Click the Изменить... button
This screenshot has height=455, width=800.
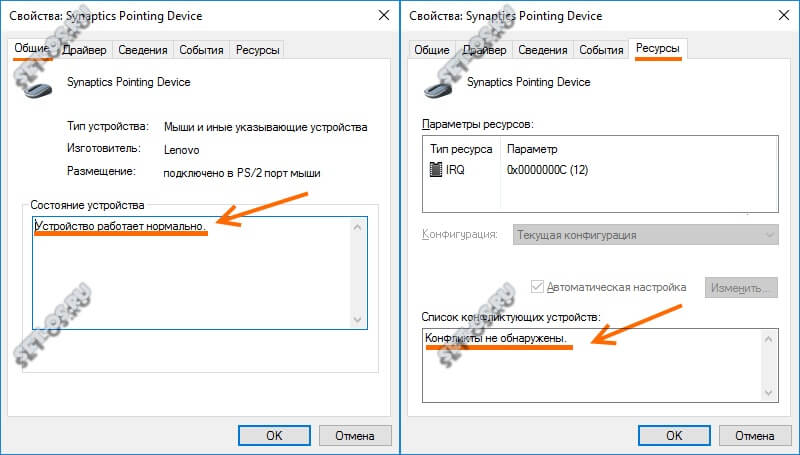click(x=741, y=288)
